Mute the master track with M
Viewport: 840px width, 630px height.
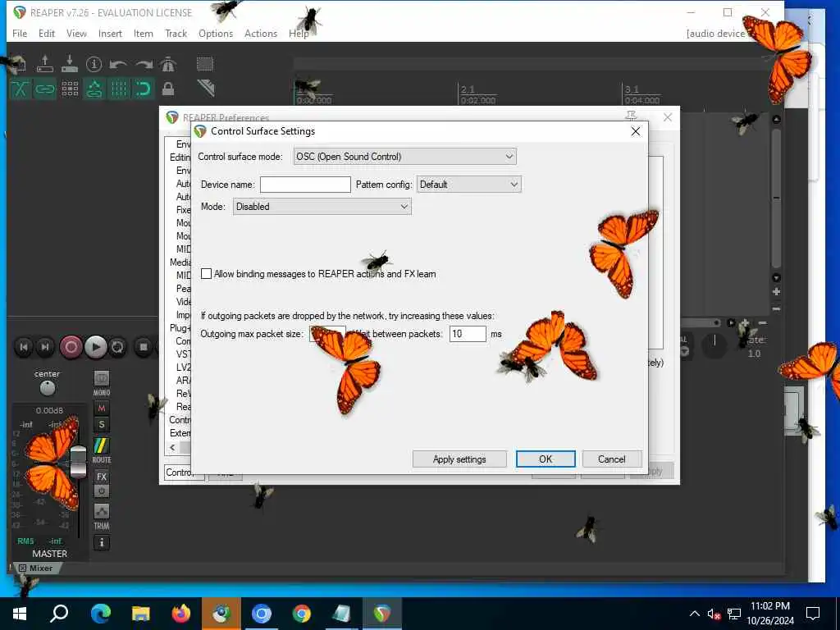[x=101, y=409]
